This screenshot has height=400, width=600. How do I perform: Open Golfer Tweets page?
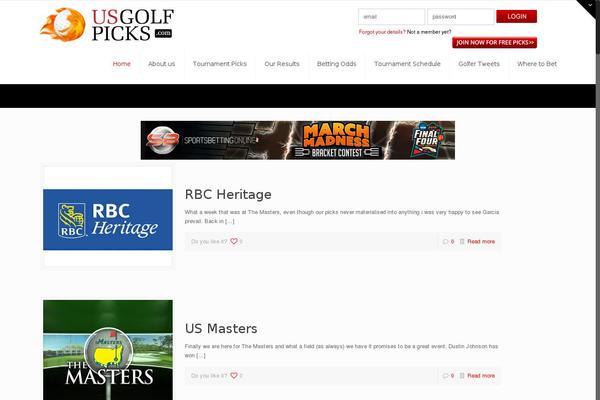[479, 64]
